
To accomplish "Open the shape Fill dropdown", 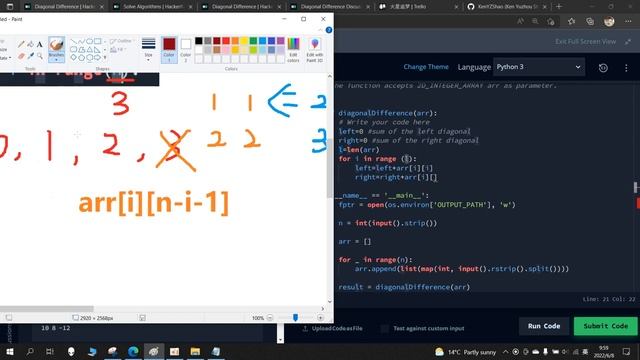I will pyautogui.click(x=118, y=49).
